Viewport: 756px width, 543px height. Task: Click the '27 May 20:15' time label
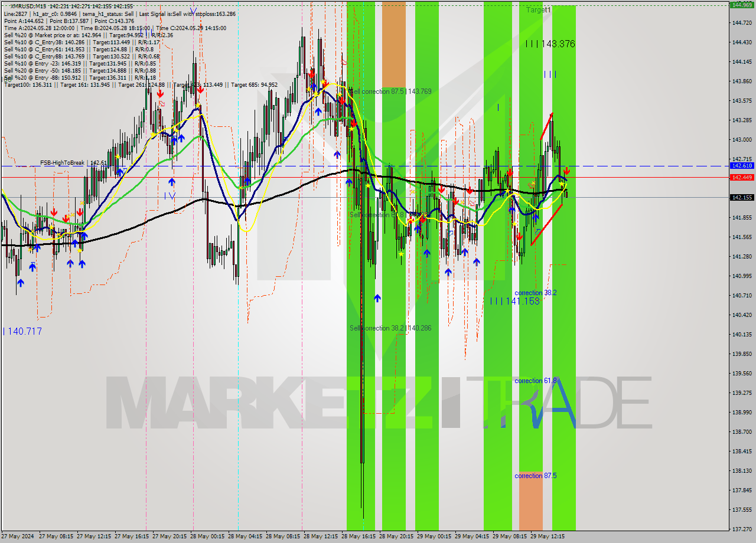(170, 537)
